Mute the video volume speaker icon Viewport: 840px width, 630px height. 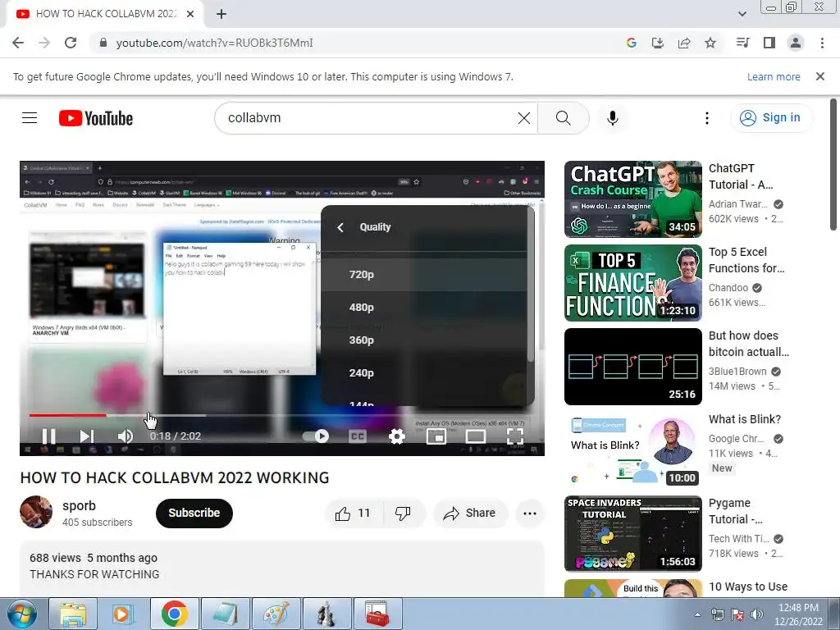pyautogui.click(x=125, y=436)
